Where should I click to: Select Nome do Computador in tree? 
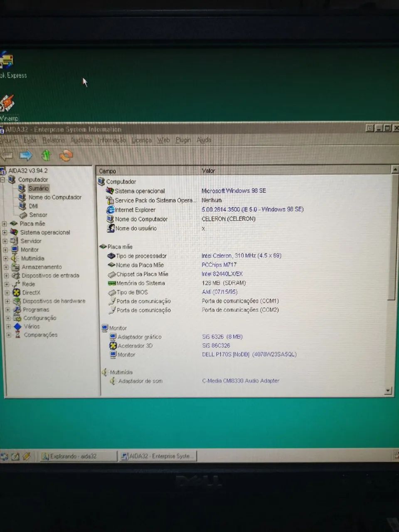pos(55,197)
